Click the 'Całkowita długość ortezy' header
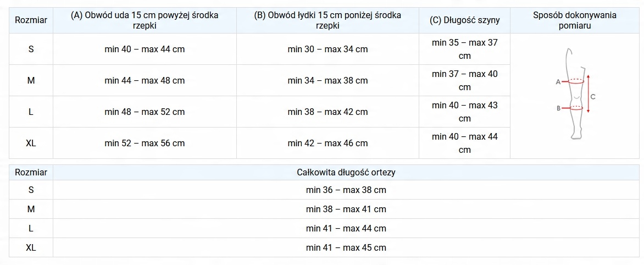This screenshot has width=644, height=265. click(346, 172)
